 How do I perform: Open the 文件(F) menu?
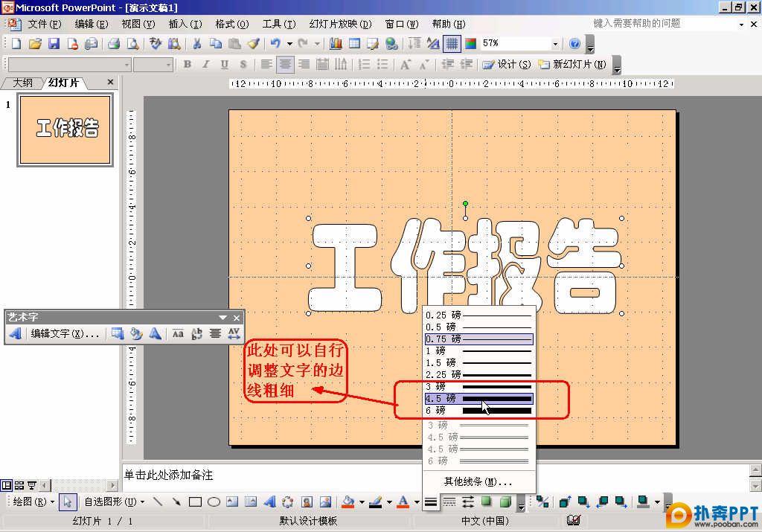[x=44, y=24]
